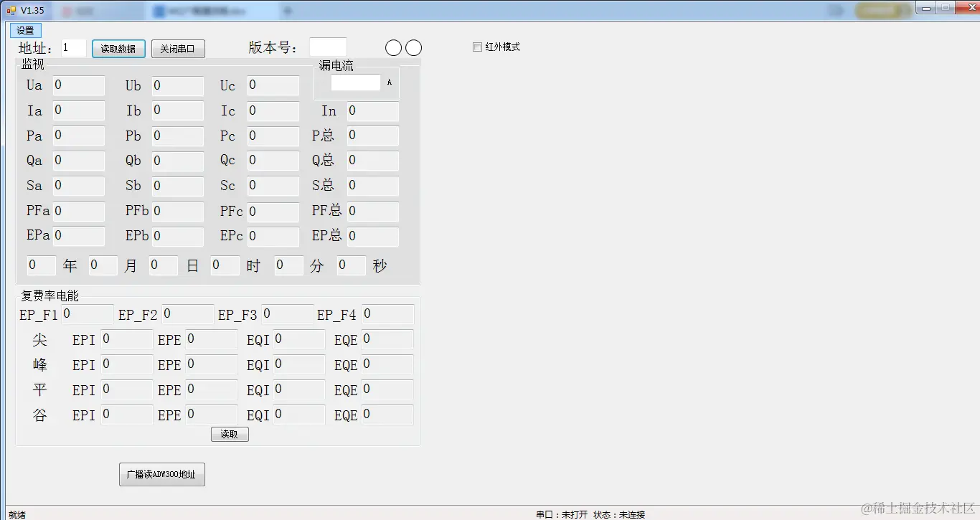Click the EQE field in the 平 row

(387, 389)
